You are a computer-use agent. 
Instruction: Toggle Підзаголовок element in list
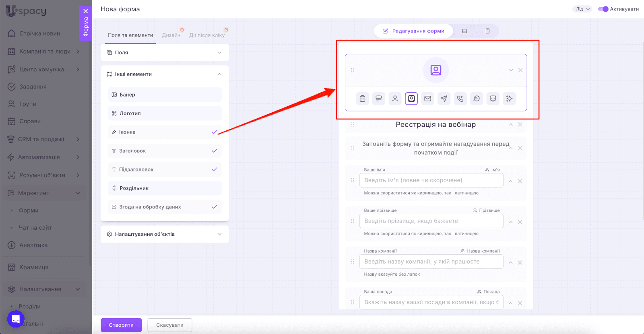[x=165, y=169]
